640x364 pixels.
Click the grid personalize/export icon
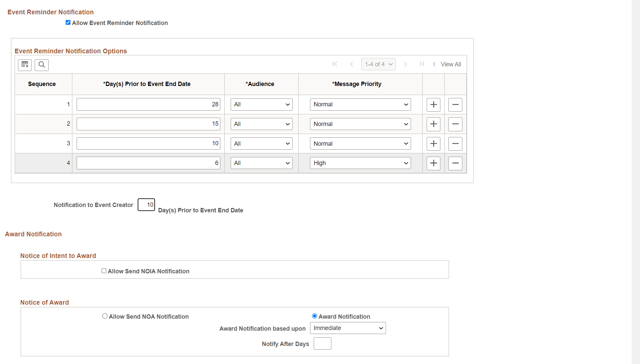click(x=25, y=65)
